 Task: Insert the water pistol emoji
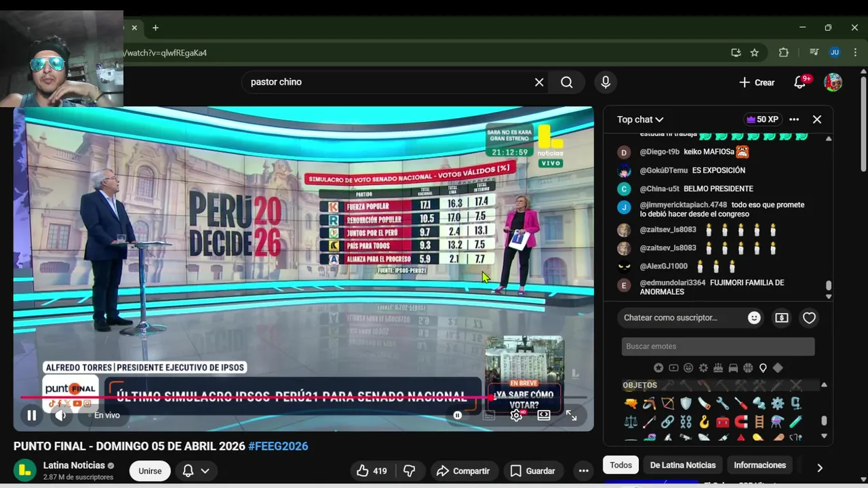pyautogui.click(x=631, y=404)
